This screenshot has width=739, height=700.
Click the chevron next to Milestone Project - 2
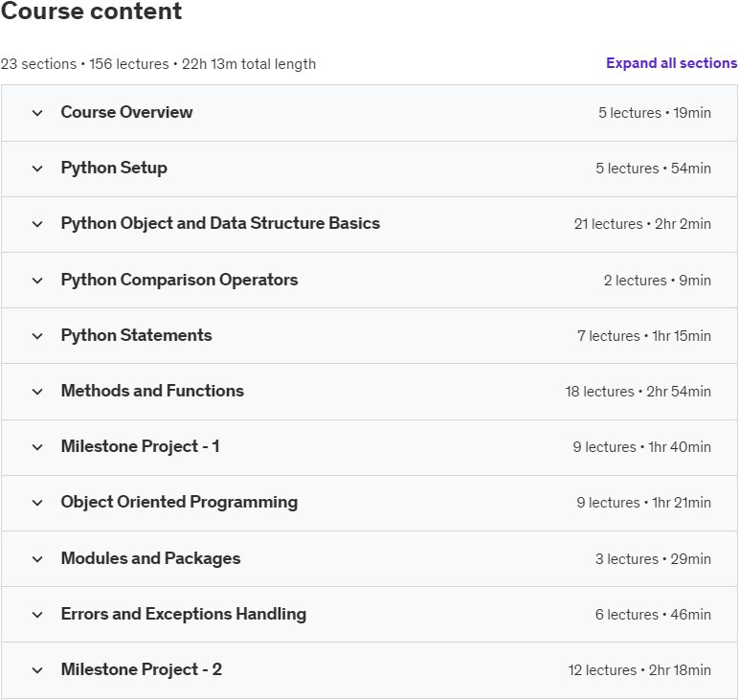tap(37, 670)
